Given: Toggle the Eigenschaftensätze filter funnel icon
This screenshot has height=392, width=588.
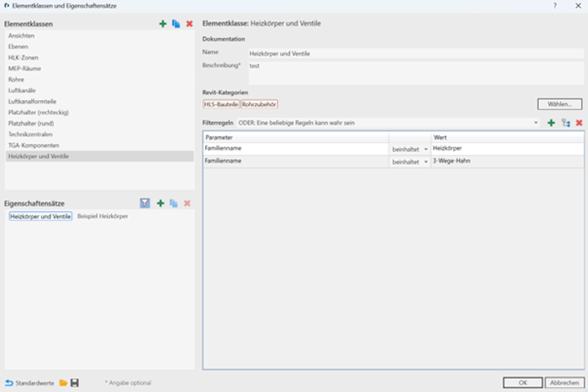Looking at the screenshot, I should pos(145,203).
